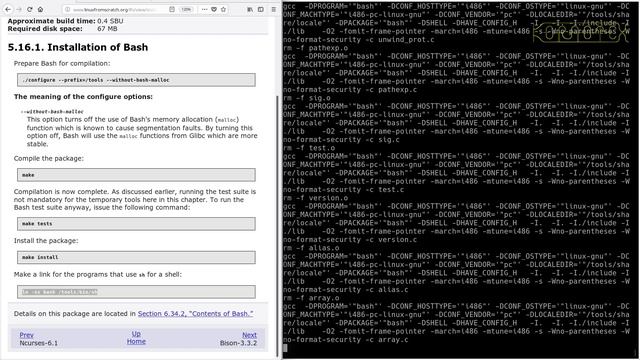Click the terminal cursor block at the prompt
The image size is (640, 360).
tap(285, 348)
